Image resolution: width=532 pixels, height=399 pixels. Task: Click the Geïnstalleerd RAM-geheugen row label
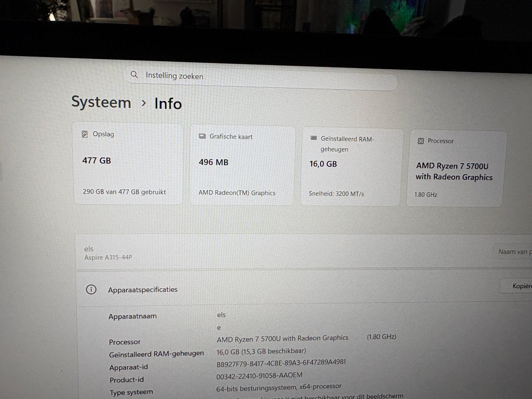156,354
